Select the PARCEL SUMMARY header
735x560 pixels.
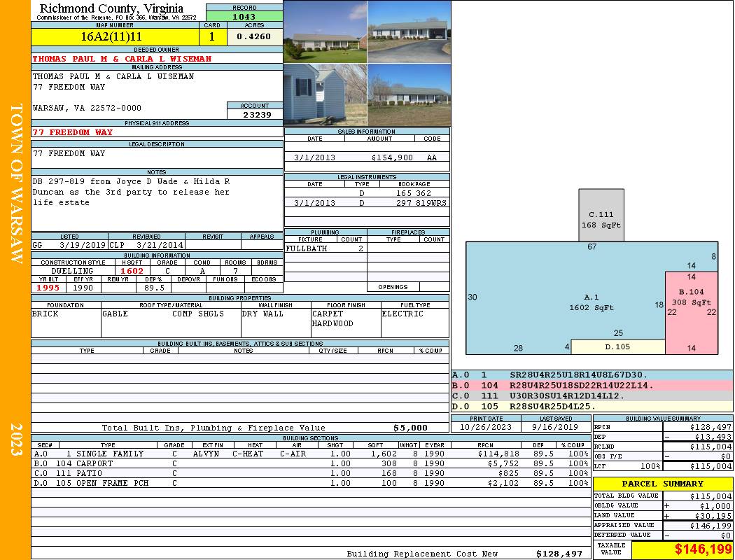pyautogui.click(x=662, y=484)
